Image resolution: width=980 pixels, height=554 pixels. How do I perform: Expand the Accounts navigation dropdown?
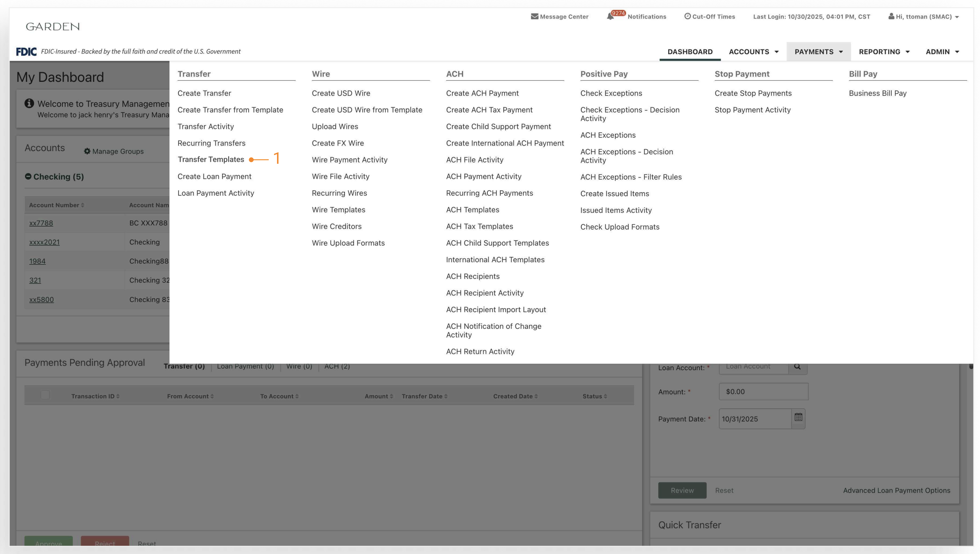coord(753,52)
